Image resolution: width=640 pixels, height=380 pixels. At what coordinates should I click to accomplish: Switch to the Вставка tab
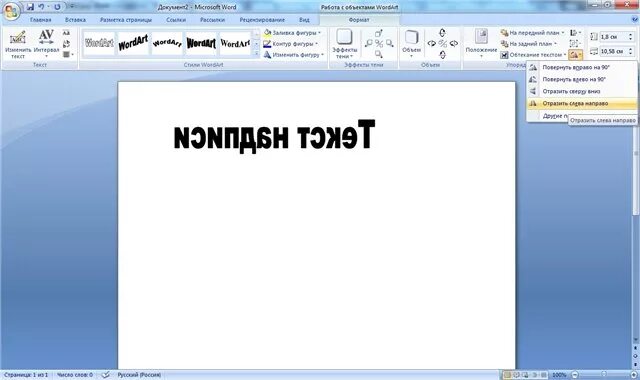[x=75, y=20]
